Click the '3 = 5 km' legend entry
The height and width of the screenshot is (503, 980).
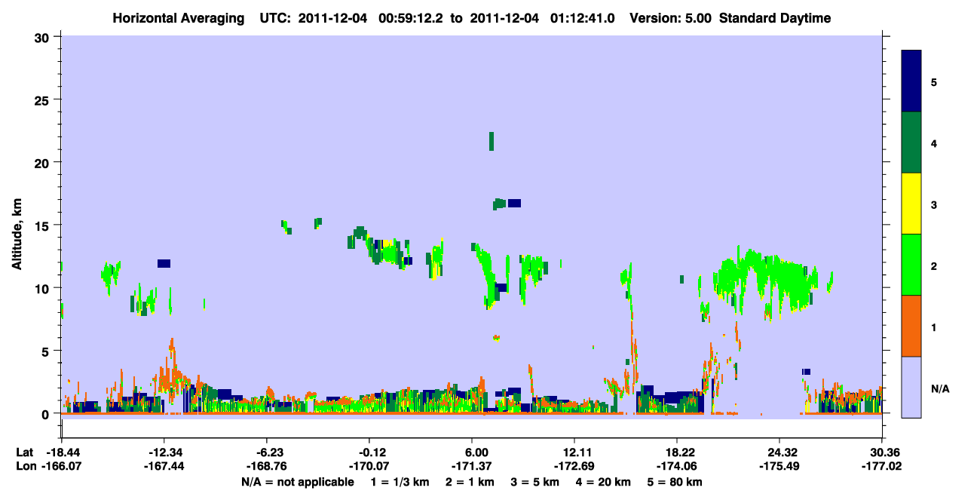tap(534, 481)
